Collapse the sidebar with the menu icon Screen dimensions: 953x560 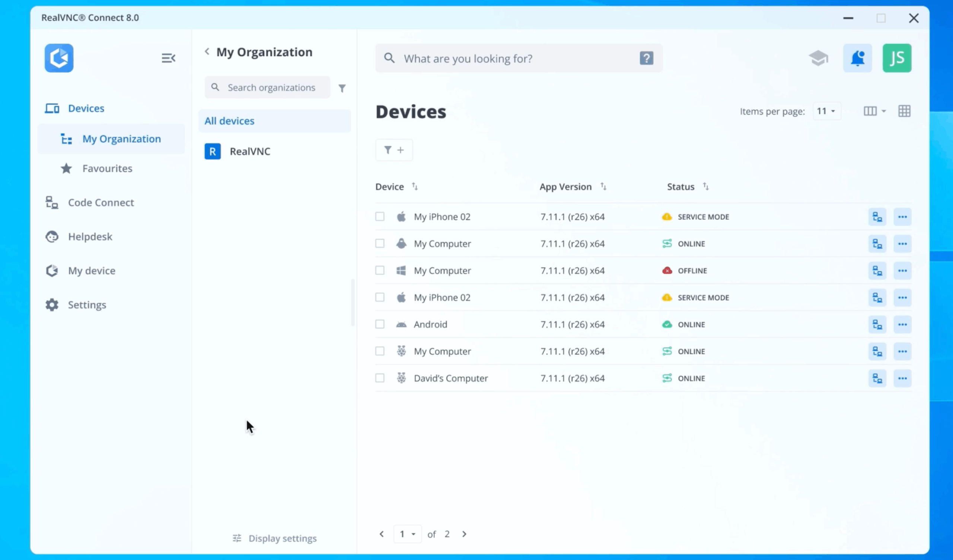pyautogui.click(x=168, y=58)
